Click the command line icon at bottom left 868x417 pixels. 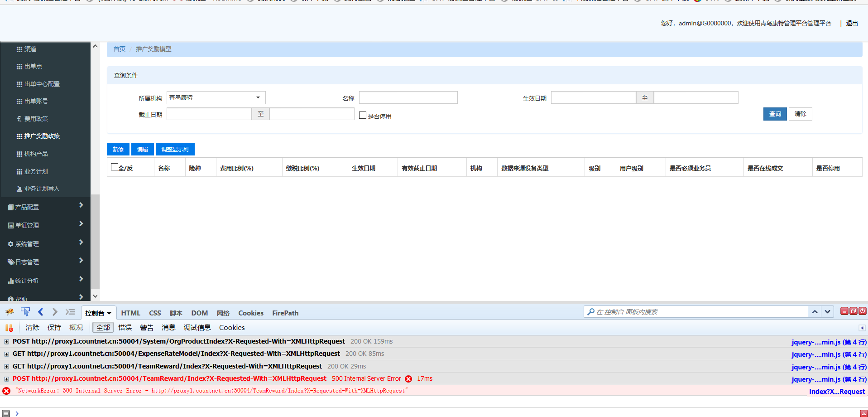coord(6,413)
